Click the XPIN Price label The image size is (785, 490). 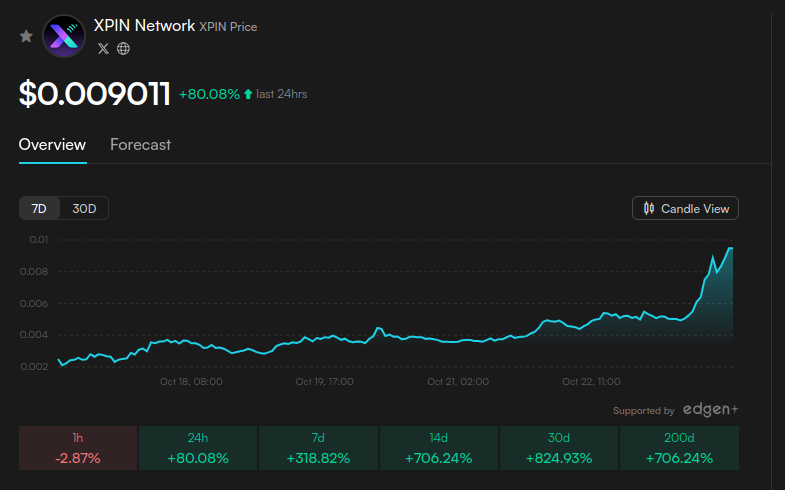tap(228, 27)
